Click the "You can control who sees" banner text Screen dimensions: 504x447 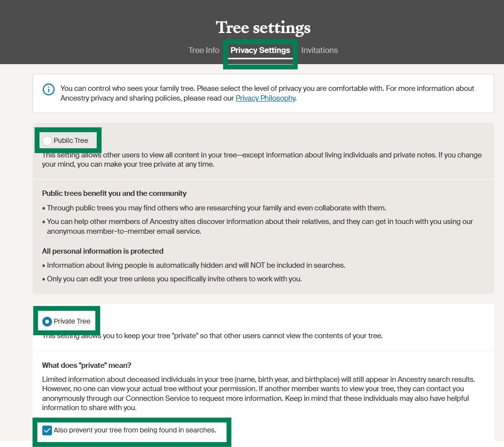point(267,89)
